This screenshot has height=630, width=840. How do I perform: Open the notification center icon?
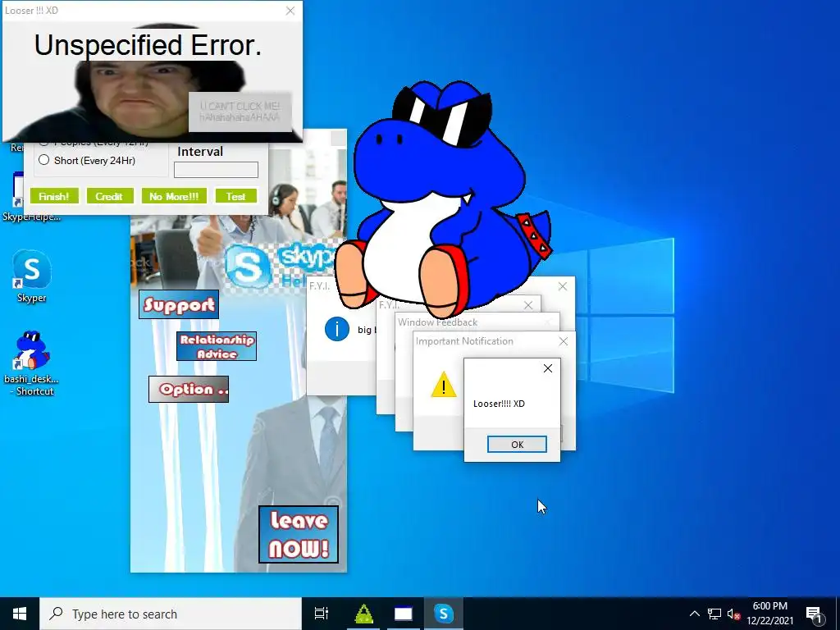click(814, 614)
